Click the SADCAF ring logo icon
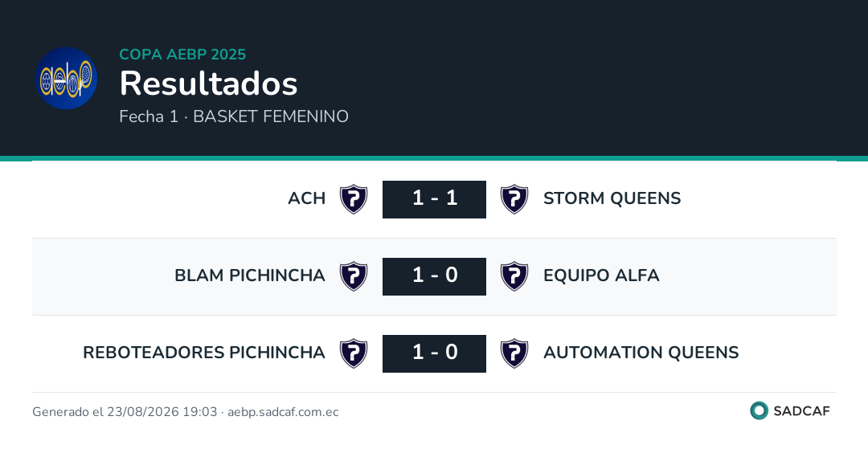Screen dimensions: 868x453 pos(759,410)
